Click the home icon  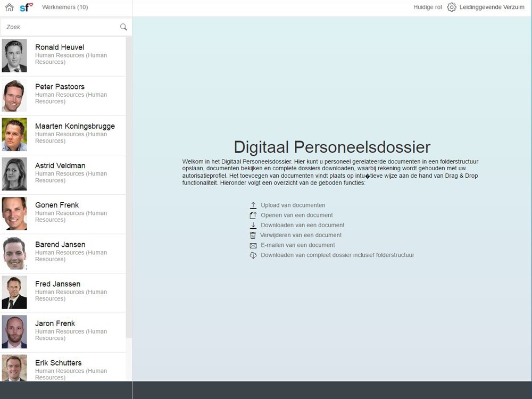[9, 7]
